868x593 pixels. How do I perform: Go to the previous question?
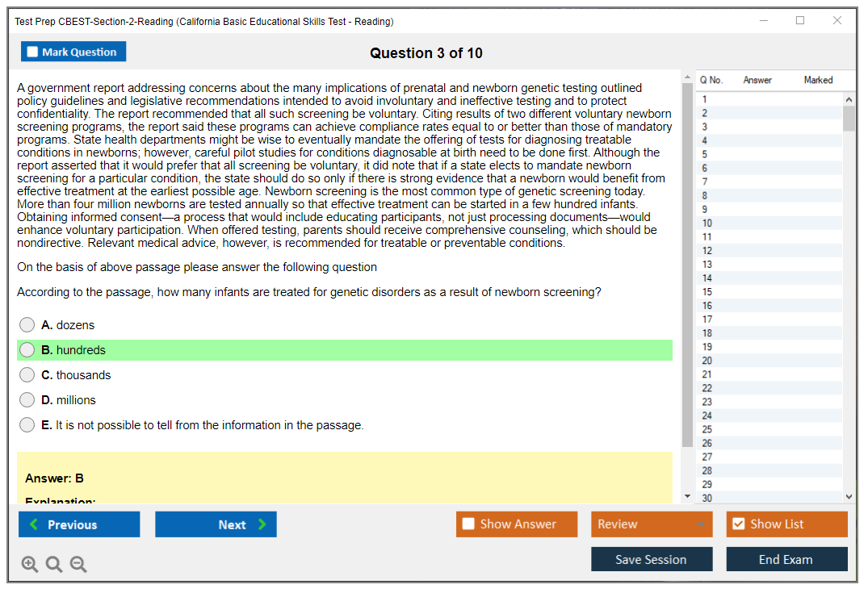point(79,524)
